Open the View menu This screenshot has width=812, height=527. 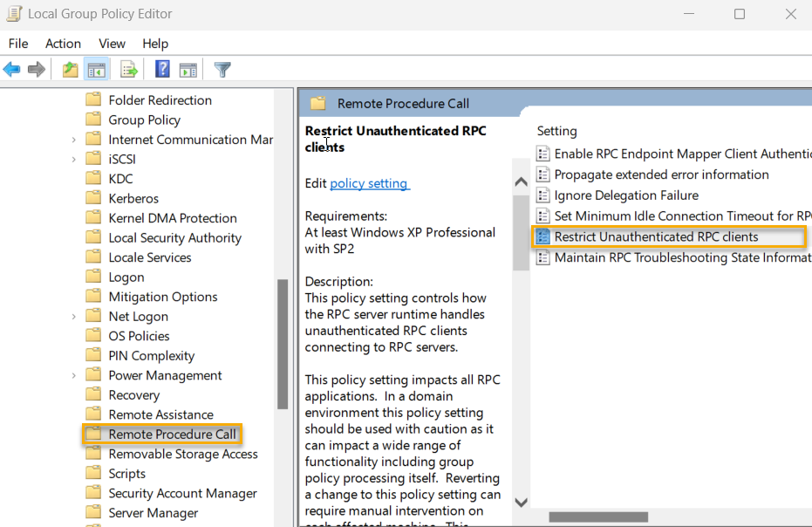(112, 44)
